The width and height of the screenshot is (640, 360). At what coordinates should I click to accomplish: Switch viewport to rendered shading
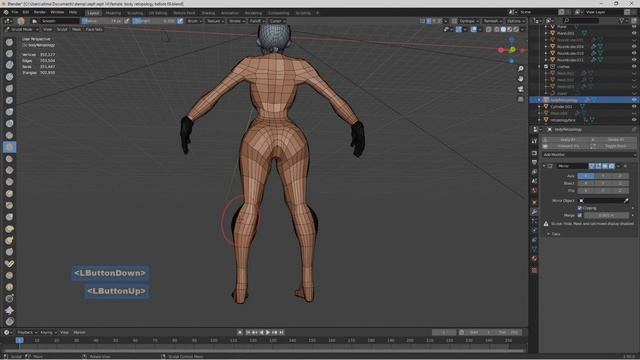(516, 29)
